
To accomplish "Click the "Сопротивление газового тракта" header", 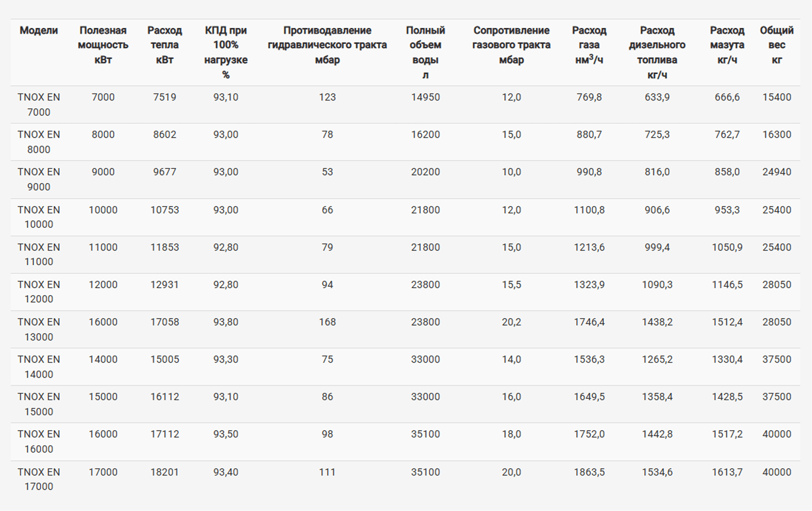I will pyautogui.click(x=511, y=45).
